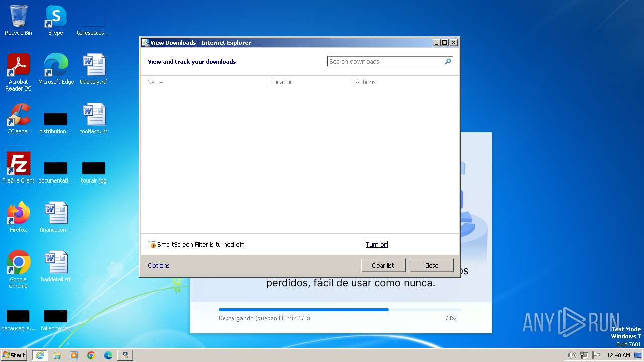Open the Firefox desktop shortcut

coord(18,217)
